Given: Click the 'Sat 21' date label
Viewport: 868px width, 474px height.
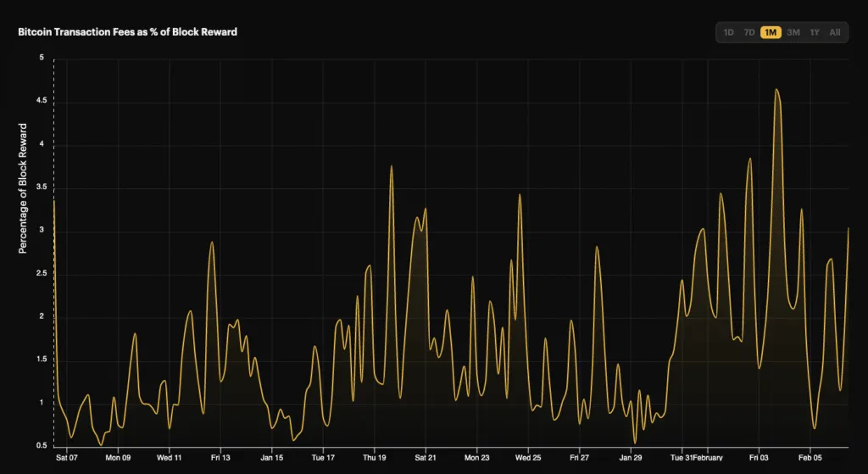Looking at the screenshot, I should coord(426,458).
